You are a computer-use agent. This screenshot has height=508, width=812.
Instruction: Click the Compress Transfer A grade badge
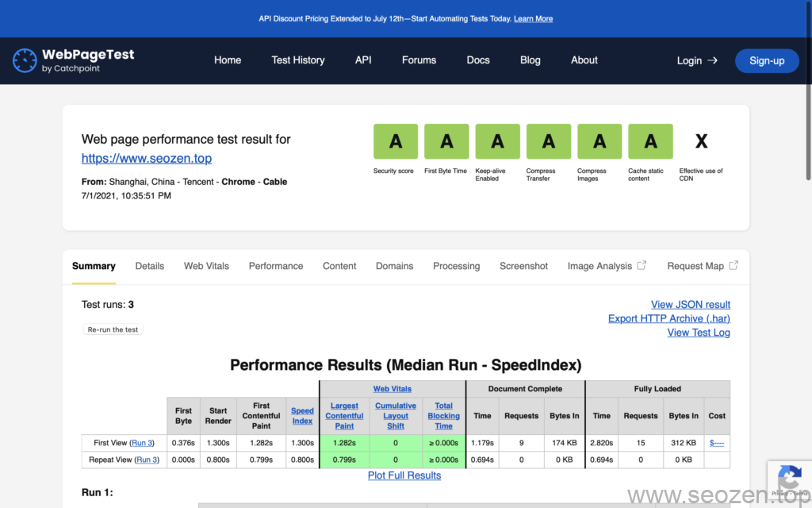click(549, 141)
